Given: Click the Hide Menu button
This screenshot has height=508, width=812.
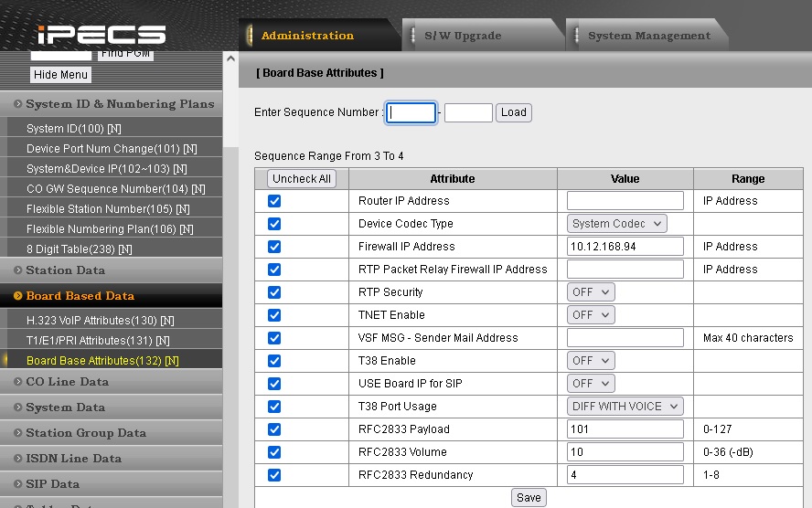Looking at the screenshot, I should pos(61,75).
